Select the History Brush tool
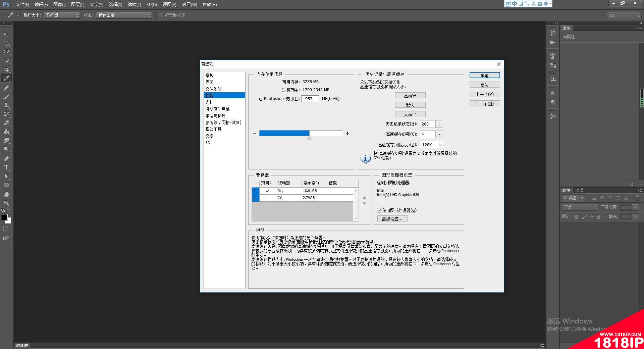 point(6,114)
